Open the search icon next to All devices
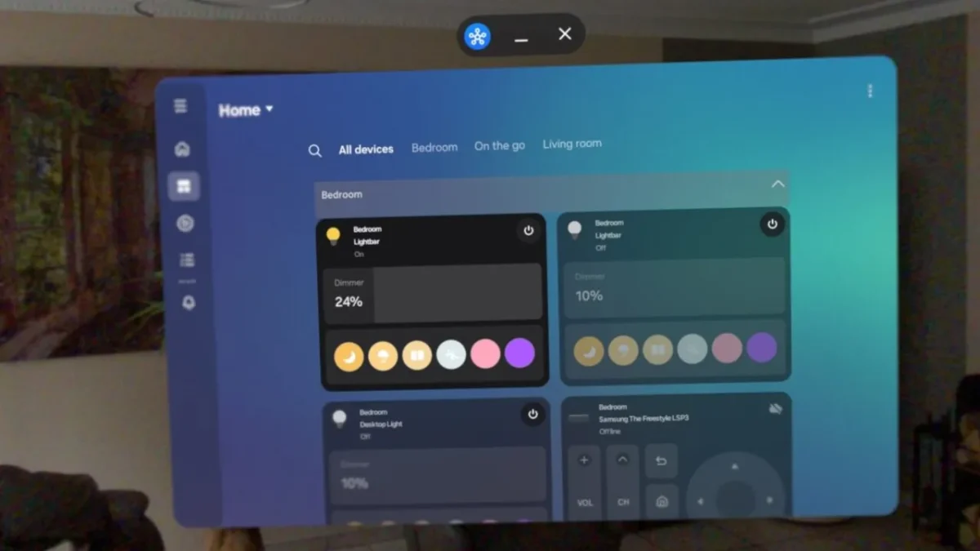The width and height of the screenshot is (980, 551). pos(314,149)
